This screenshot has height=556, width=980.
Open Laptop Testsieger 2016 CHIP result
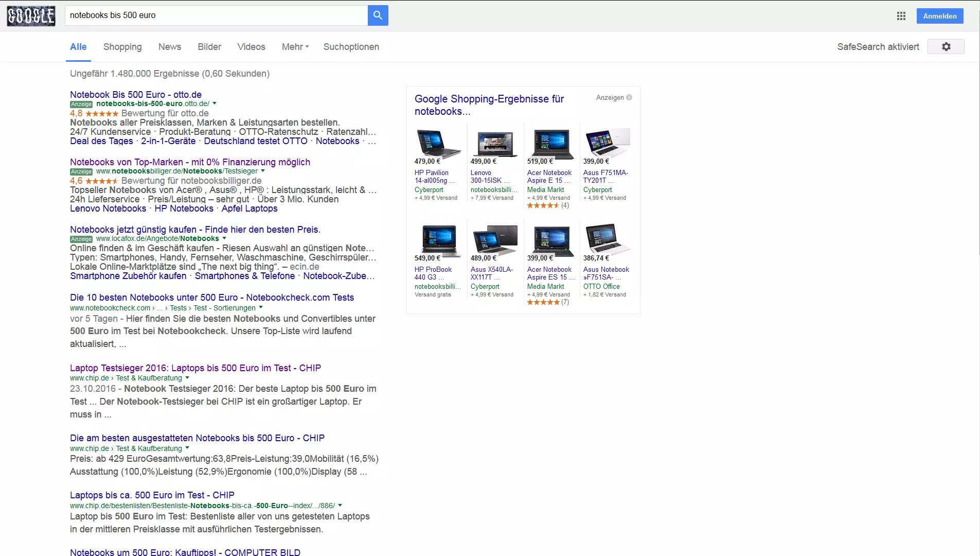click(195, 368)
